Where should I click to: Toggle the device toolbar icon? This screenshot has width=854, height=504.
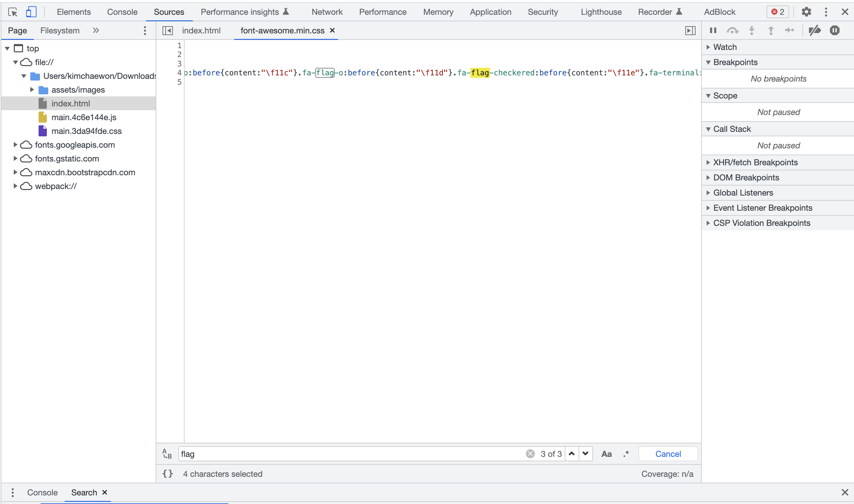pos(31,12)
